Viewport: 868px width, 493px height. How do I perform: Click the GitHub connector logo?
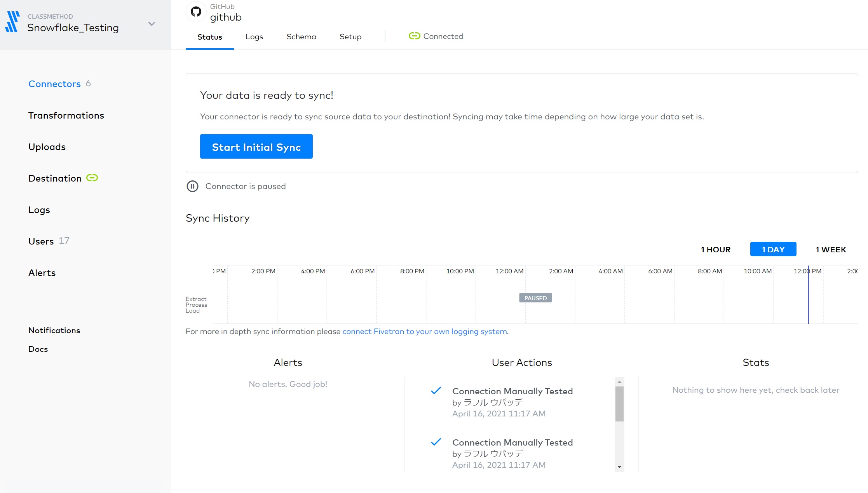click(x=196, y=12)
